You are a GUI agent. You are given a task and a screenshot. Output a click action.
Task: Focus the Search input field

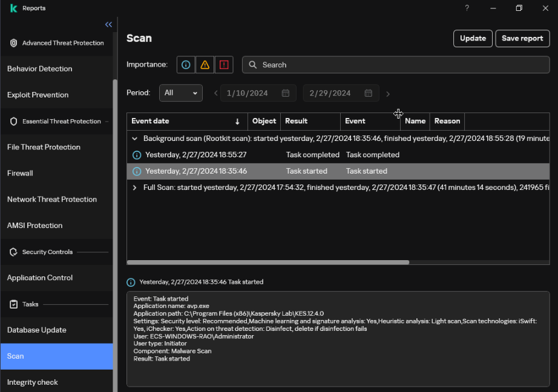[396, 65]
